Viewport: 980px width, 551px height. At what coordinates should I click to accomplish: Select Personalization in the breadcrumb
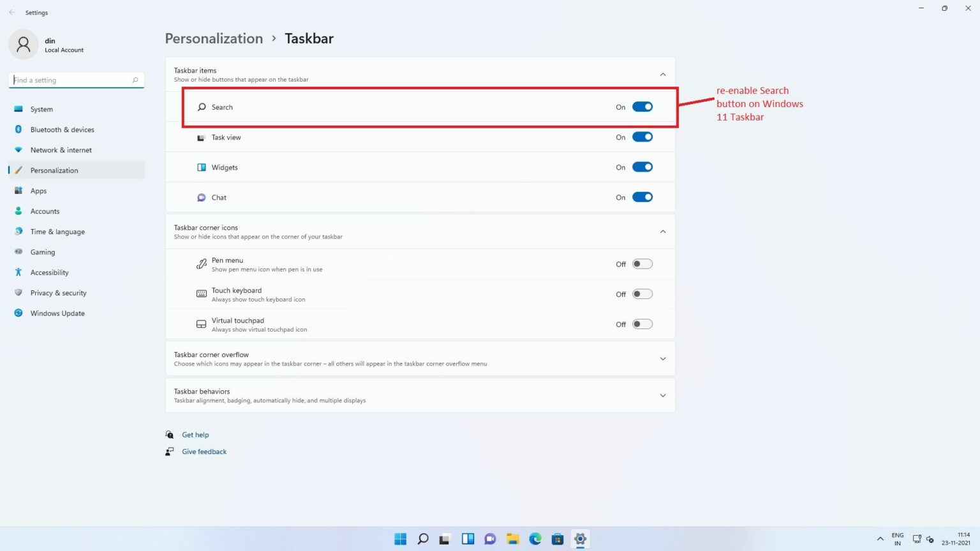tap(214, 38)
